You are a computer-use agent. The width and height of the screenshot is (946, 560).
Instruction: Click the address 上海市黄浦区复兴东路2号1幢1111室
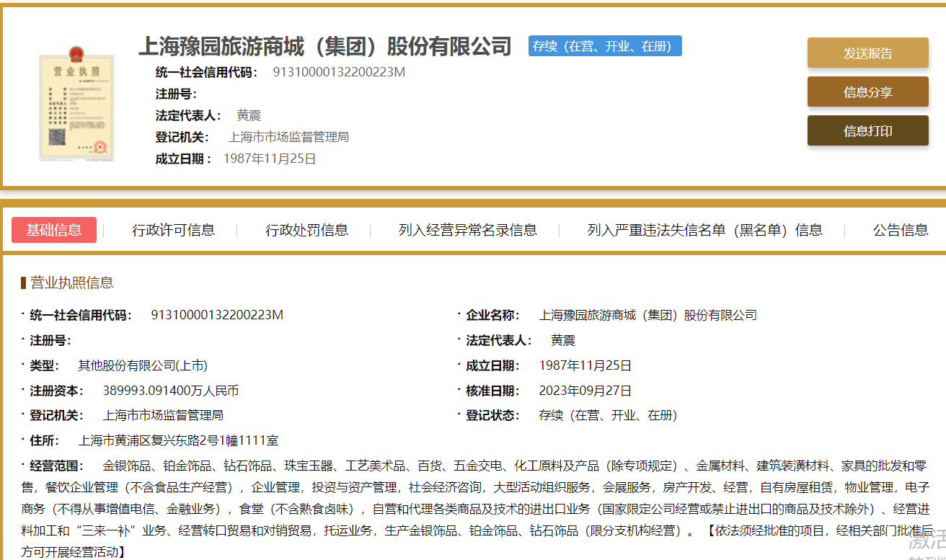(178, 440)
